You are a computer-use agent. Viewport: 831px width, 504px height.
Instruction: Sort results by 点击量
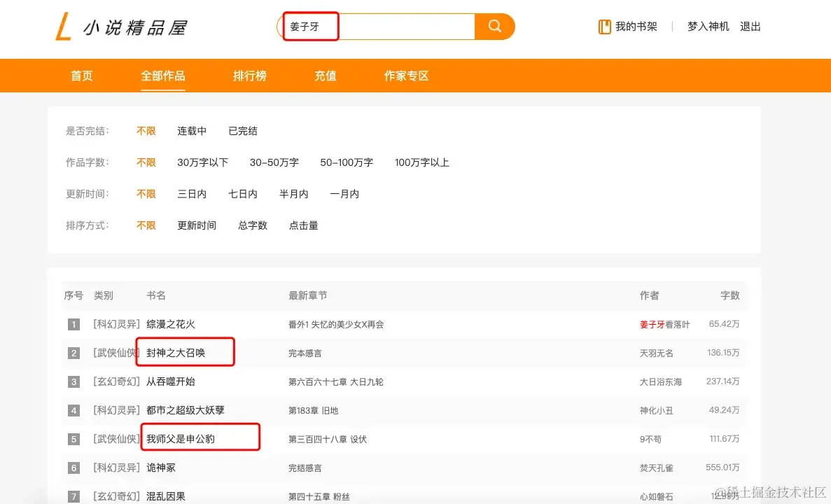point(304,225)
